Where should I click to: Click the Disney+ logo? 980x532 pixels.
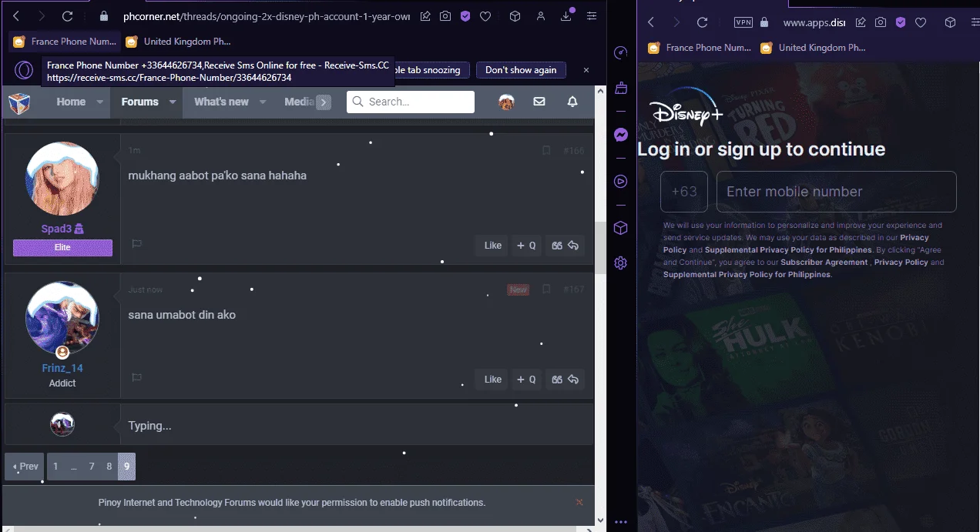pyautogui.click(x=686, y=108)
